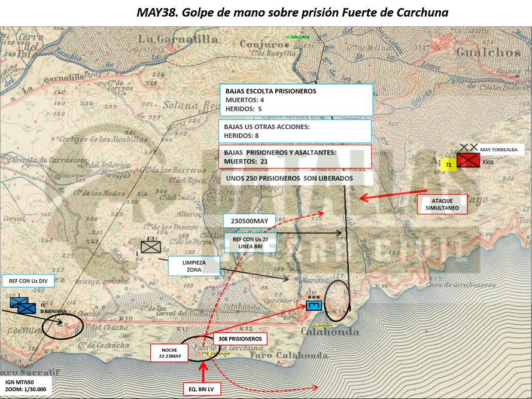
Task: Click the green V. CONJUROS tag
Action: click(x=297, y=37)
